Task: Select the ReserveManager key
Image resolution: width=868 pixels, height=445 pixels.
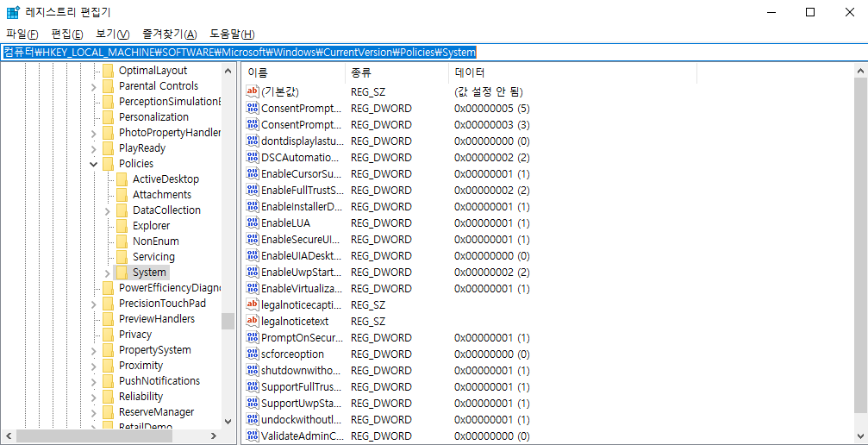Action: [156, 411]
